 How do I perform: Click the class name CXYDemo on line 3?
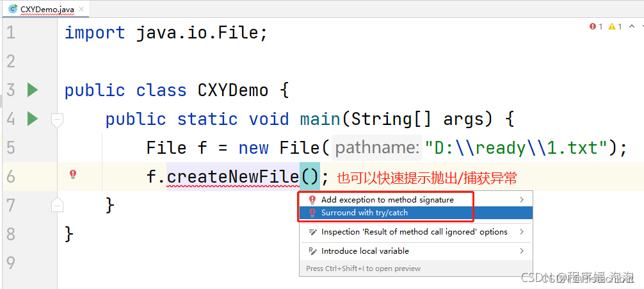pyautogui.click(x=233, y=90)
